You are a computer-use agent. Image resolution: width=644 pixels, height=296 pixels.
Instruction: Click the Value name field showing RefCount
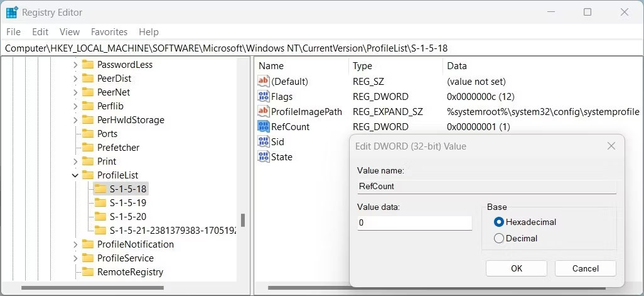tap(486, 186)
